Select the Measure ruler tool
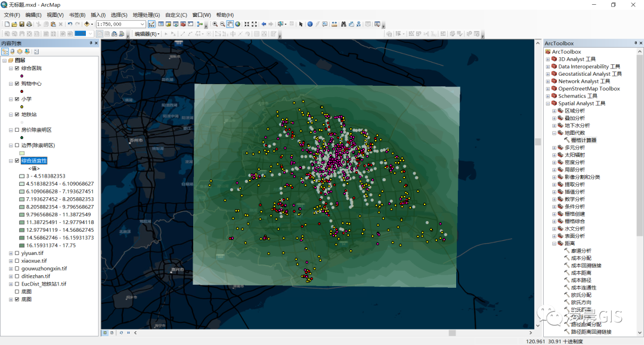The width and height of the screenshot is (644, 345). tap(335, 24)
